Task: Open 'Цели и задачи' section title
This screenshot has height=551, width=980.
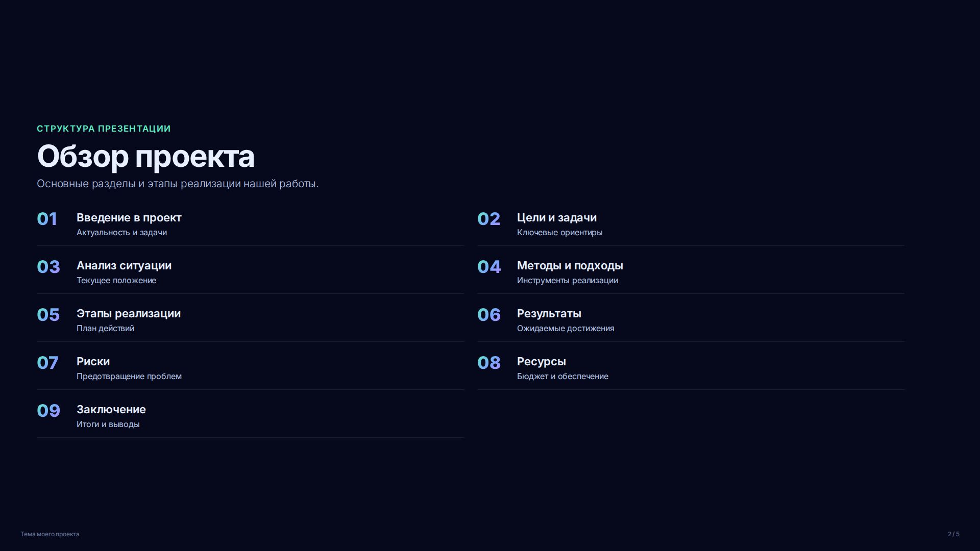Action: (x=557, y=218)
